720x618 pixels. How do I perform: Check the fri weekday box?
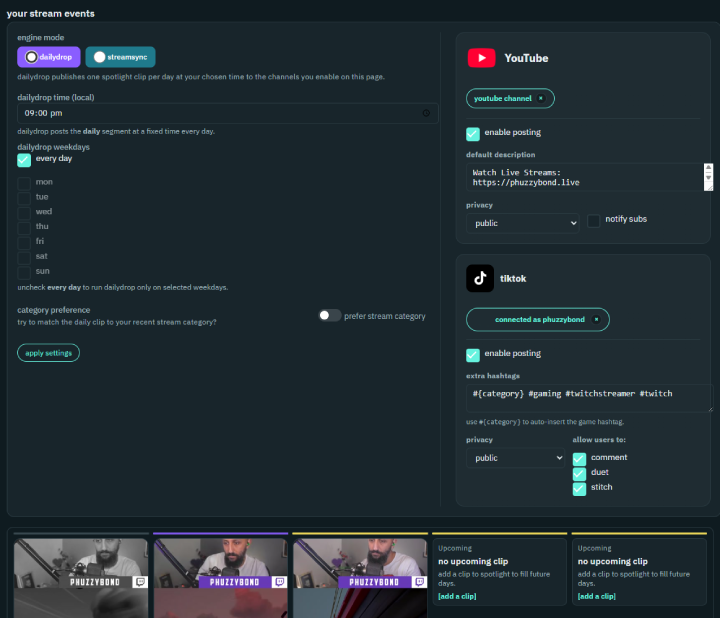[x=24, y=242]
